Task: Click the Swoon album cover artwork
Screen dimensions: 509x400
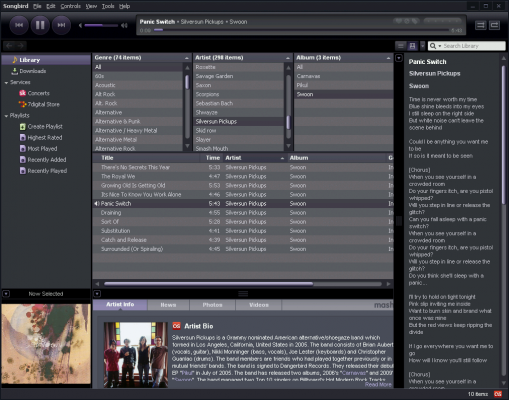Action: pyautogui.click(x=46, y=344)
